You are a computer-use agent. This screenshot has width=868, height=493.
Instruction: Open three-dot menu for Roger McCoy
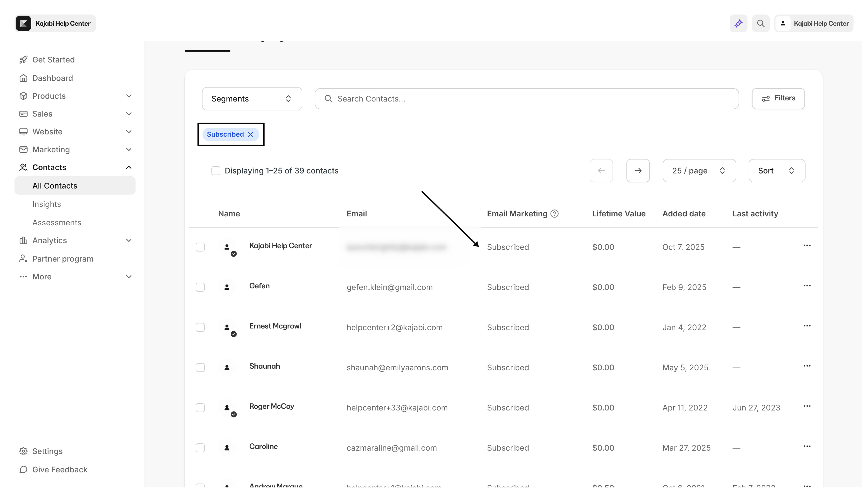click(807, 406)
